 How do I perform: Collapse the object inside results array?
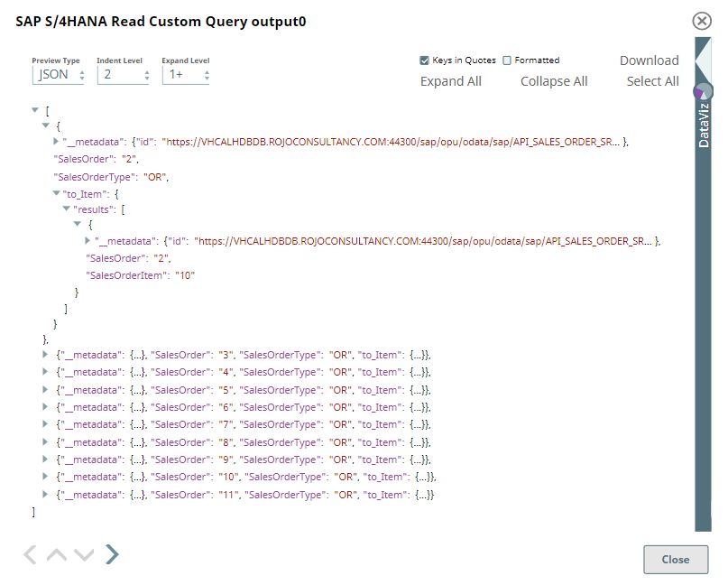pyautogui.click(x=77, y=225)
